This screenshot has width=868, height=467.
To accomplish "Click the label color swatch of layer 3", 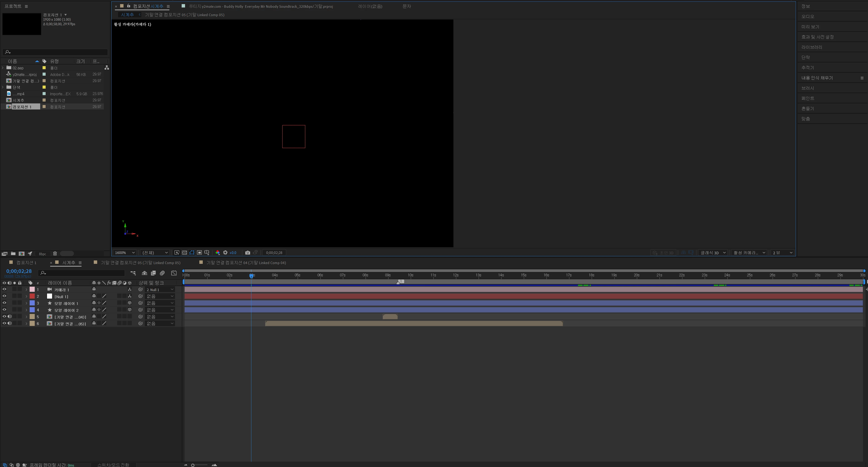I will (x=32, y=303).
